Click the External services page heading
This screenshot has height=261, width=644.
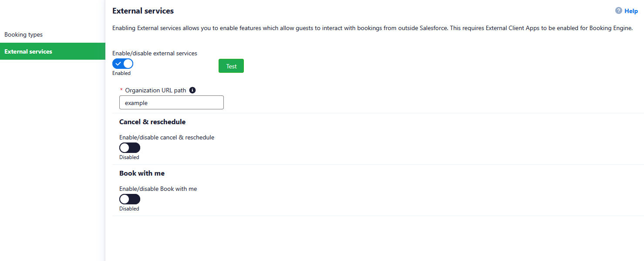pos(143,11)
